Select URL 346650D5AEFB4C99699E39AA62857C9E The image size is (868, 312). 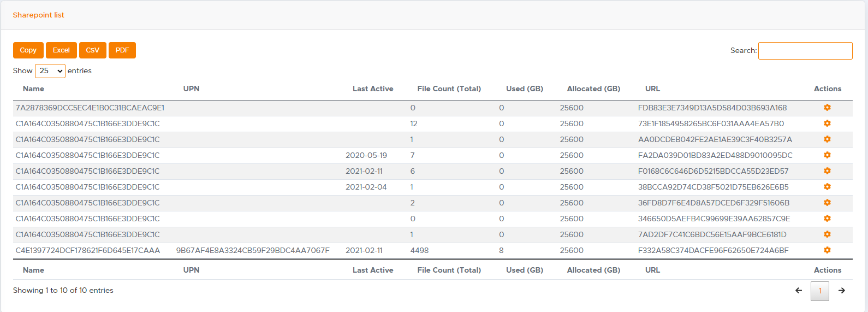pos(714,219)
